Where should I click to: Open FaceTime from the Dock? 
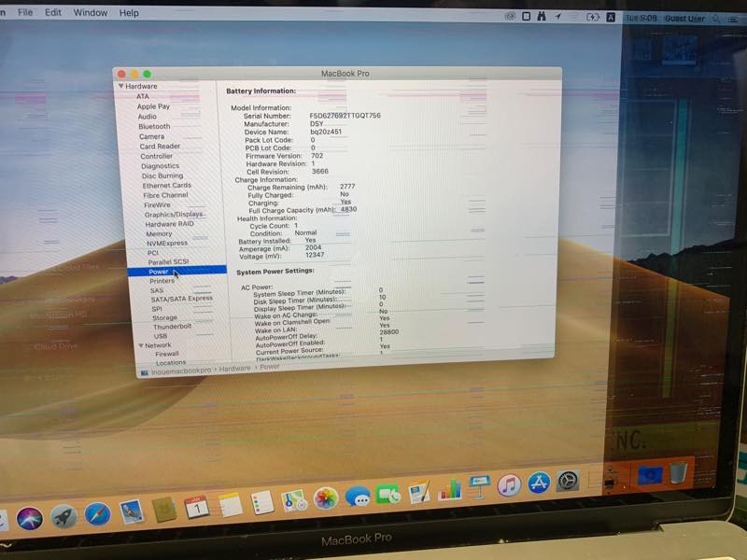[388, 495]
